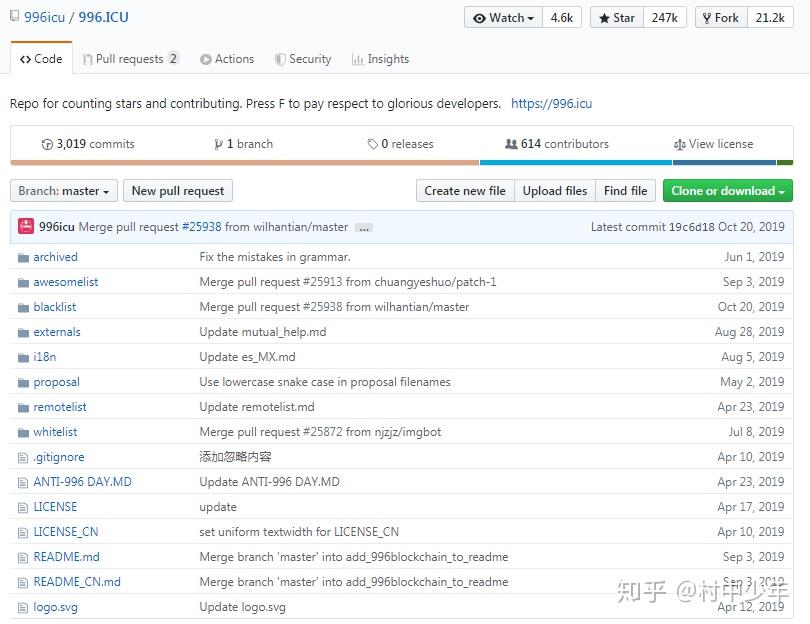810x624 pixels.
Task: Click the 247k stargazers count
Action: tap(664, 18)
